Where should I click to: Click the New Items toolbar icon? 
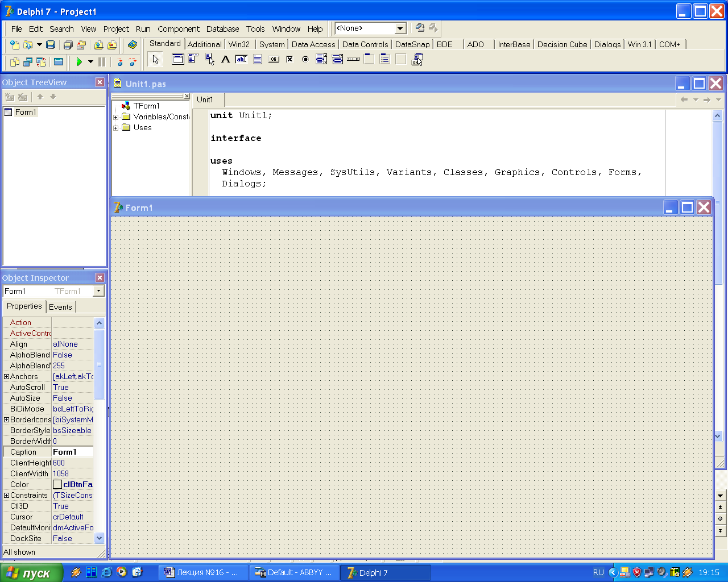[x=15, y=45]
